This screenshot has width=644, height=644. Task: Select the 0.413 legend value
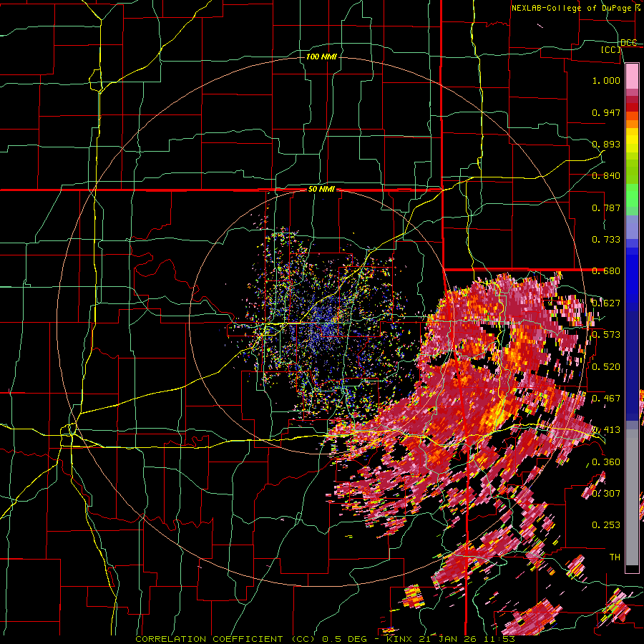click(x=606, y=430)
